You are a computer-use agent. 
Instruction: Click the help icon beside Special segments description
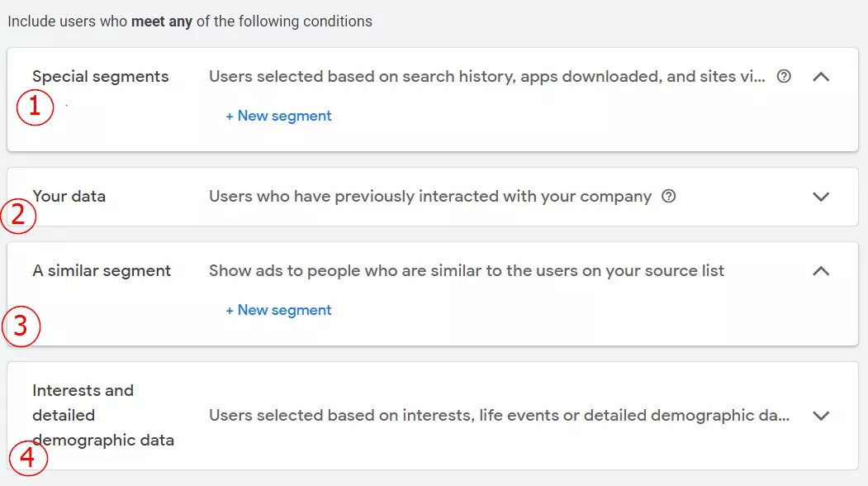pyautogui.click(x=783, y=77)
